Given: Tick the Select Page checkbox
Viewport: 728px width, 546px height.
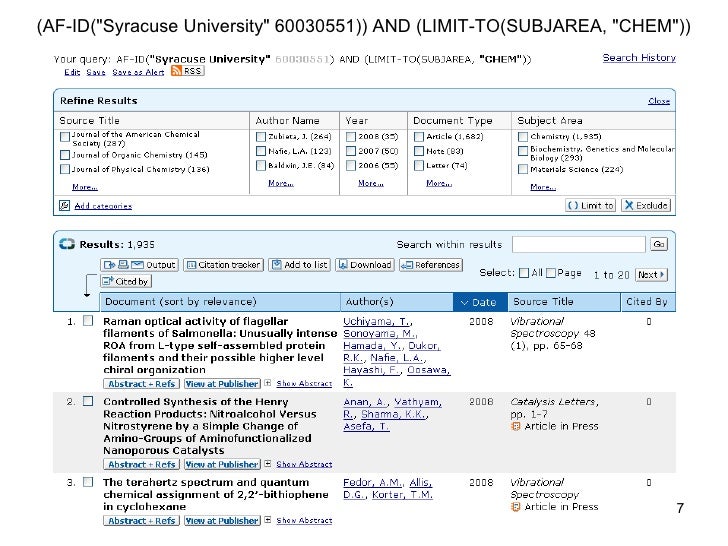Looking at the screenshot, I should (551, 273).
